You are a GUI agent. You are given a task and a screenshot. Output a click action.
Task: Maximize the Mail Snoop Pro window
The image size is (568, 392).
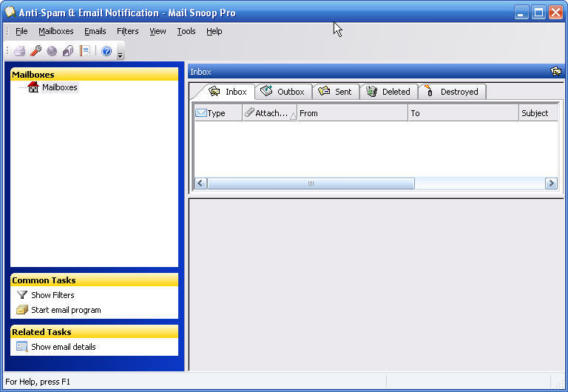tap(538, 13)
